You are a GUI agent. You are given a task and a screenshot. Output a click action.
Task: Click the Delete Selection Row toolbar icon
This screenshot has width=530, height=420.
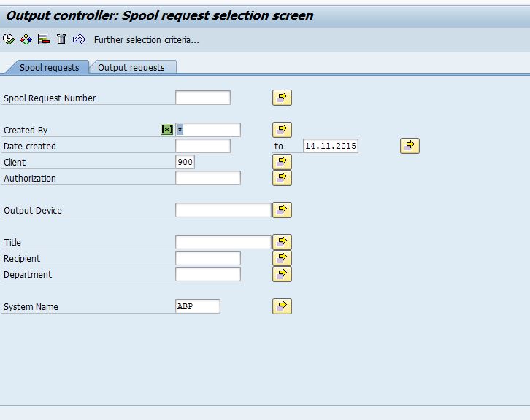pos(44,39)
